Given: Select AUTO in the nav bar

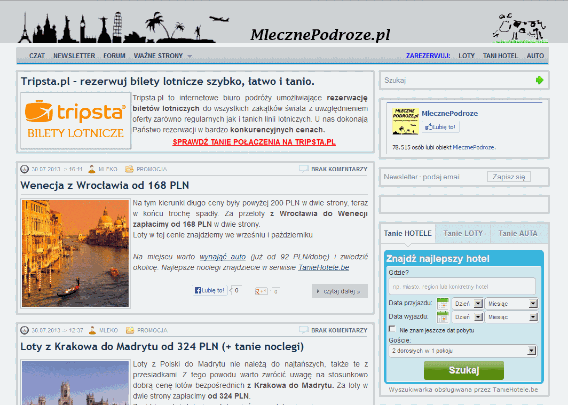Looking at the screenshot, I should [x=535, y=56].
